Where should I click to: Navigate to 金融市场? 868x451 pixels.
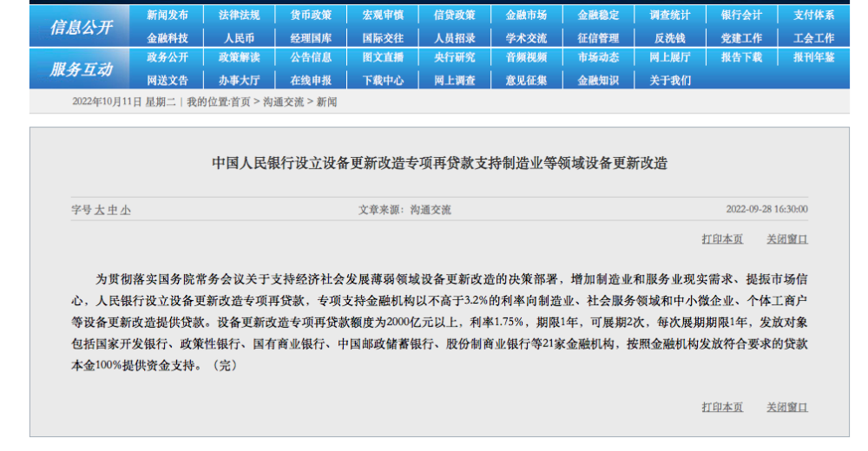[526, 15]
